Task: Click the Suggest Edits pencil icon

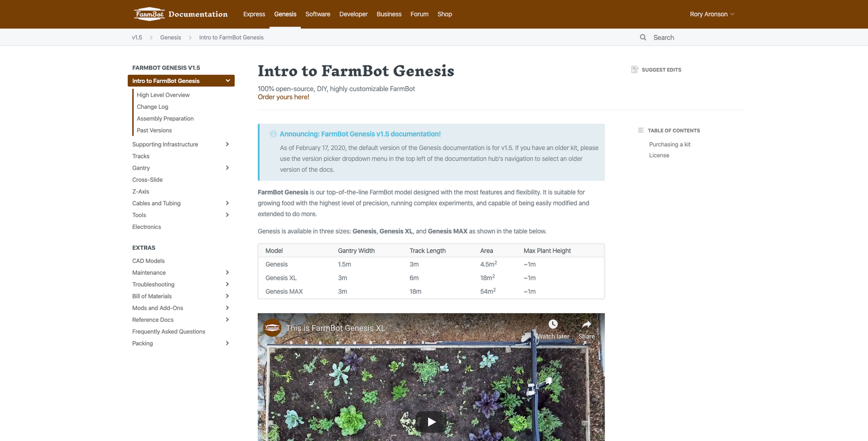Action: pos(634,69)
